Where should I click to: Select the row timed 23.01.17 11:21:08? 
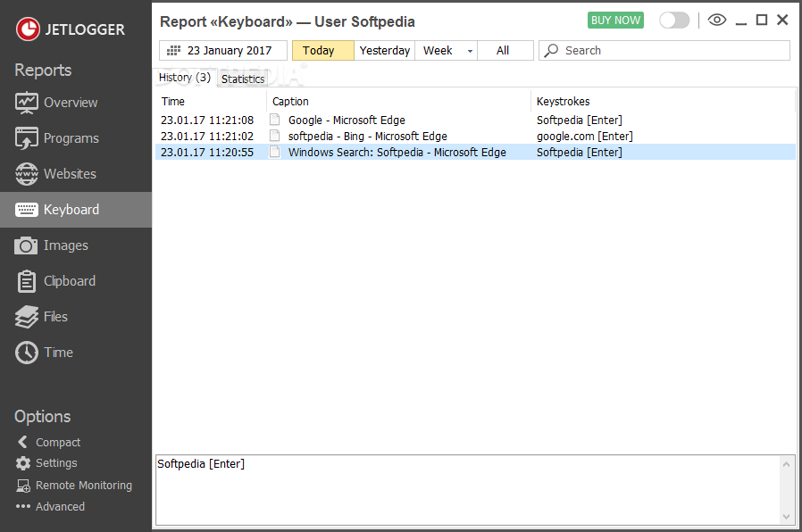pyautogui.click(x=475, y=121)
